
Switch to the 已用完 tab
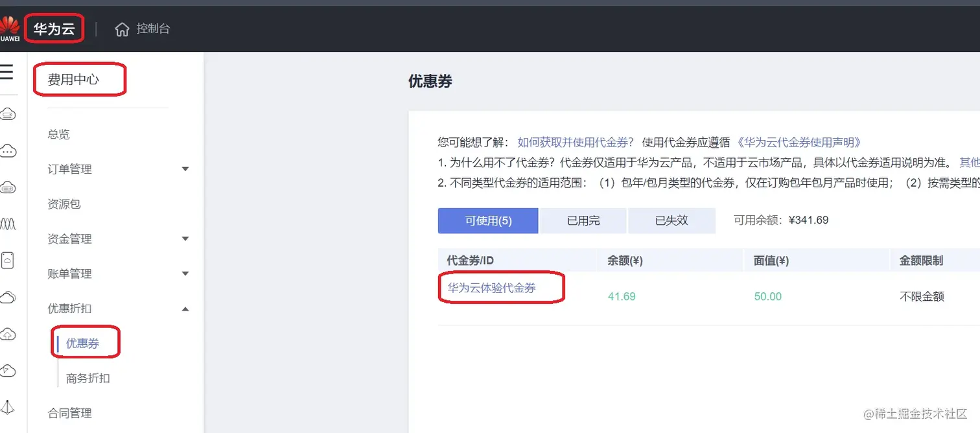pos(583,220)
